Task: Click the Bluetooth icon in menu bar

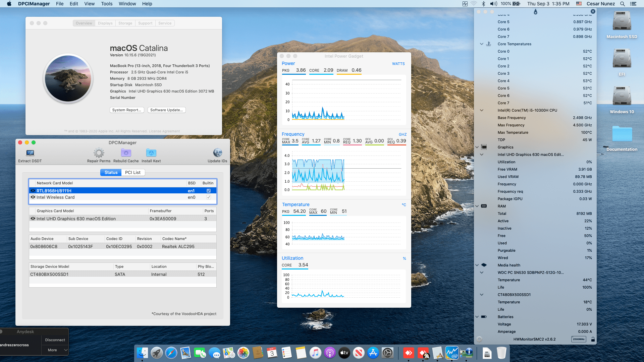Action: pos(483,4)
